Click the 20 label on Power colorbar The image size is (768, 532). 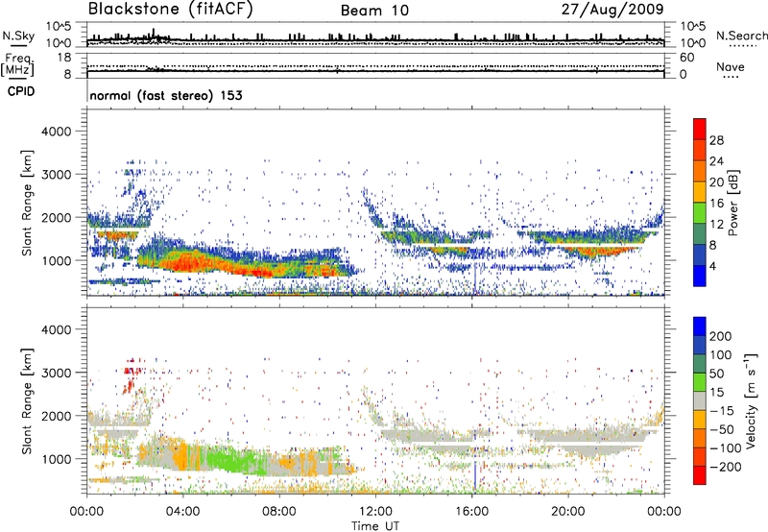point(716,182)
